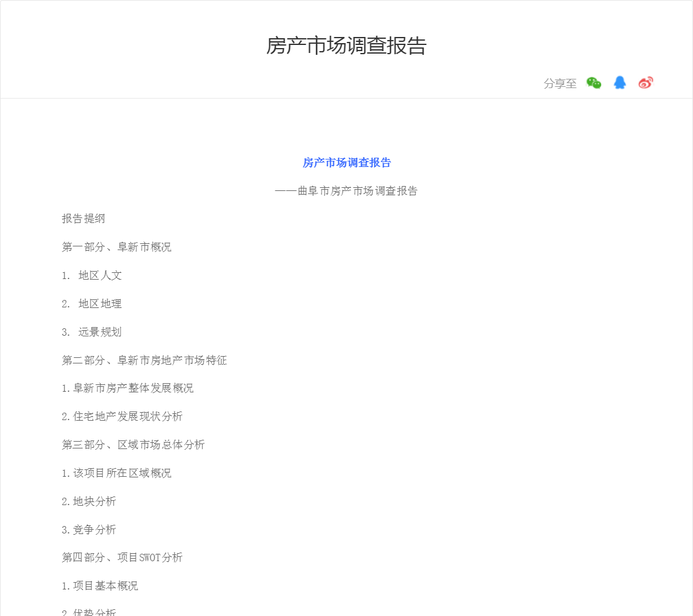693x616 pixels.
Task: Click the line 第二部分、阜新市房地产市场特征
Action: [x=145, y=360]
